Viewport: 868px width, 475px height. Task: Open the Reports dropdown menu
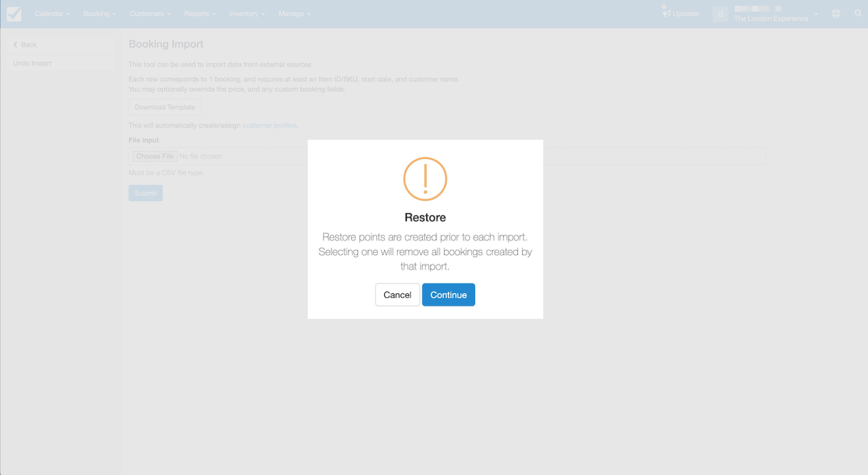[x=200, y=13]
